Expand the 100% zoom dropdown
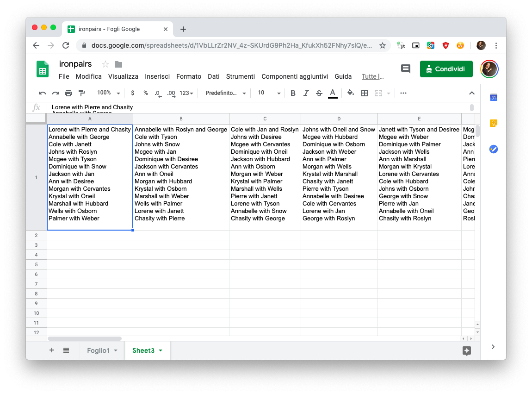Image resolution: width=532 pixels, height=394 pixels. [109, 93]
